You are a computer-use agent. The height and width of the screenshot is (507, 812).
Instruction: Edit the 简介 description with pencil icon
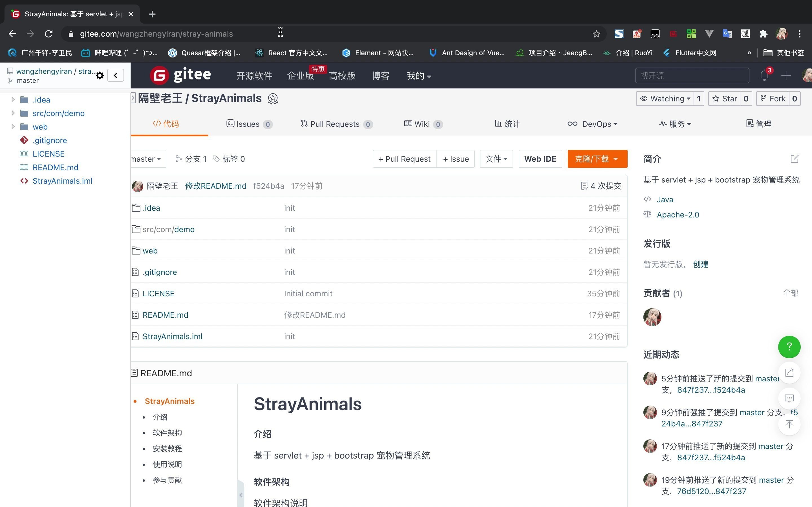[794, 159]
